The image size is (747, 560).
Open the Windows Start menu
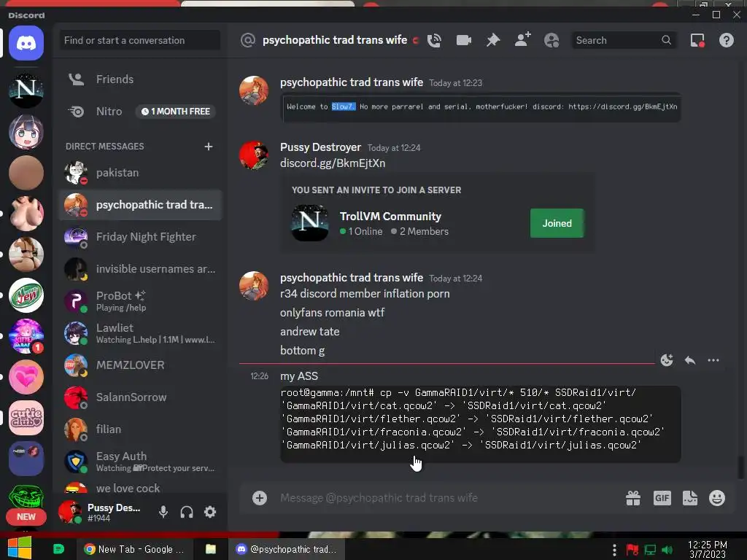point(20,548)
